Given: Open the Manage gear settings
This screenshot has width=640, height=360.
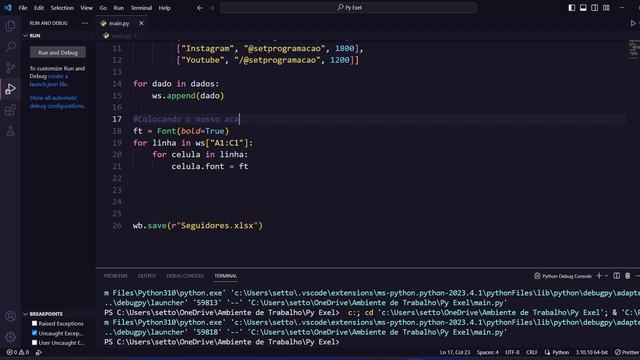Looking at the screenshot, I should click(10, 337).
